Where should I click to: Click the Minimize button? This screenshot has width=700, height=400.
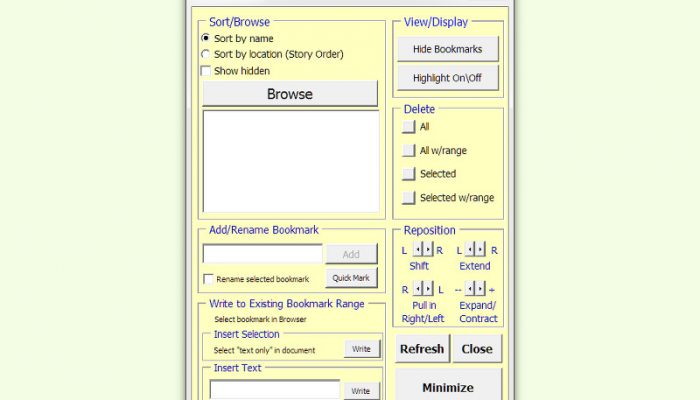point(448,385)
